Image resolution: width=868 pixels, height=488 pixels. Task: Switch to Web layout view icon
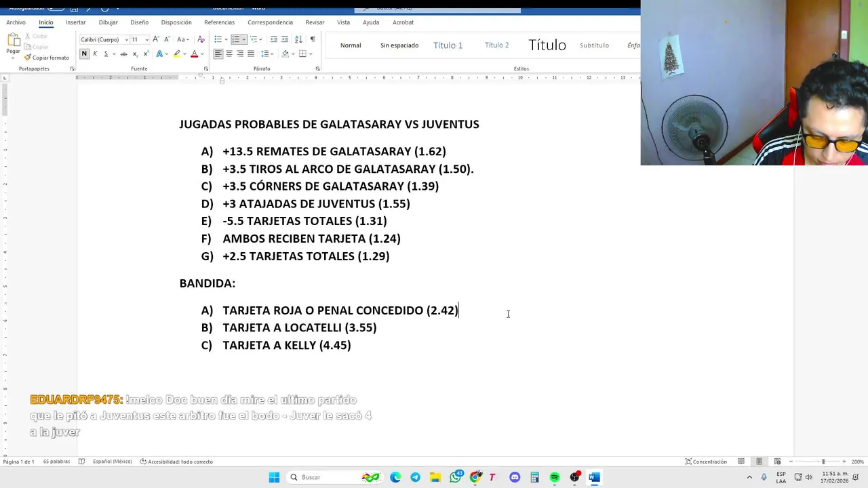tap(777, 462)
